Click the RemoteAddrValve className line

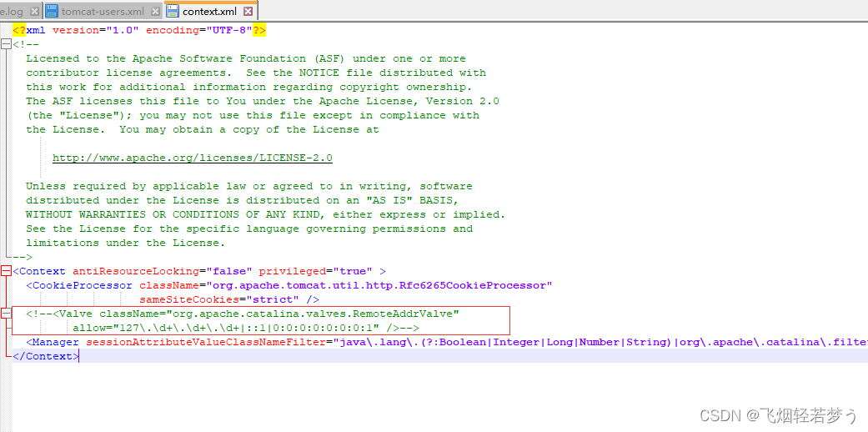pyautogui.click(x=243, y=314)
